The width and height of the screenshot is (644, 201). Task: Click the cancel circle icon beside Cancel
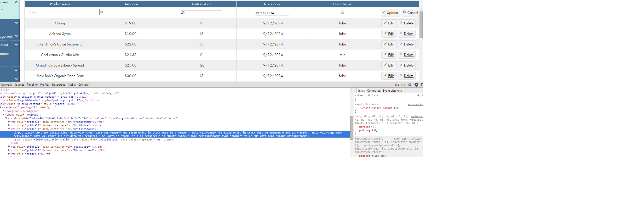404,12
